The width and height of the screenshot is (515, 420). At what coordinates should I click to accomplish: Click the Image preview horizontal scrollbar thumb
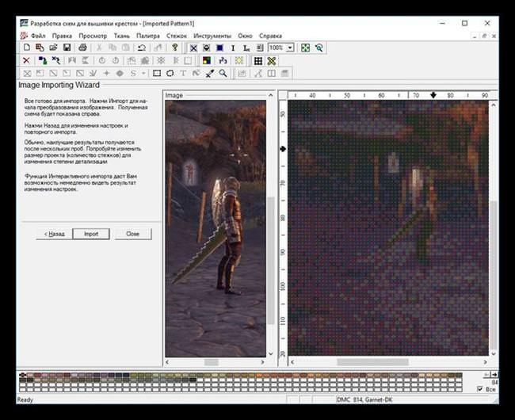[x=212, y=362]
